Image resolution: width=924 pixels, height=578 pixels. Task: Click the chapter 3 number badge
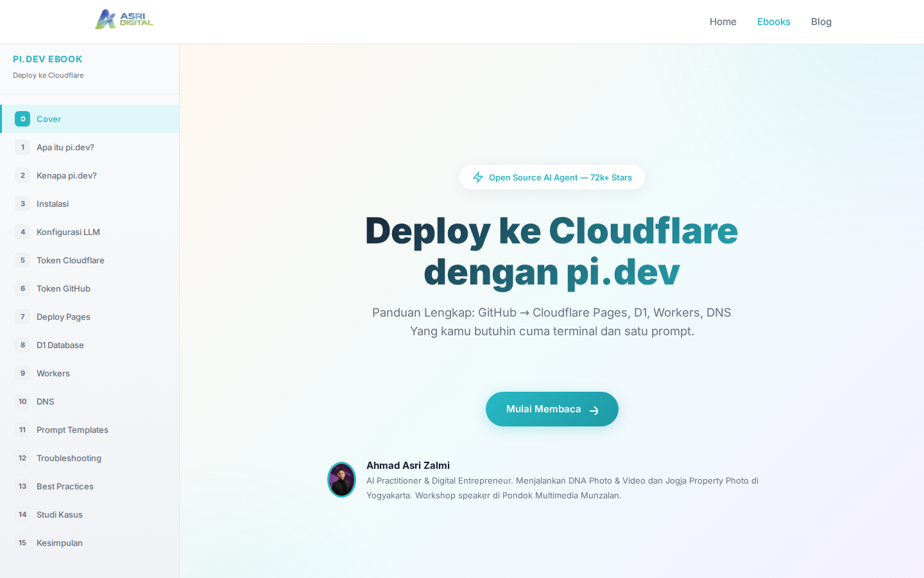pyautogui.click(x=22, y=204)
